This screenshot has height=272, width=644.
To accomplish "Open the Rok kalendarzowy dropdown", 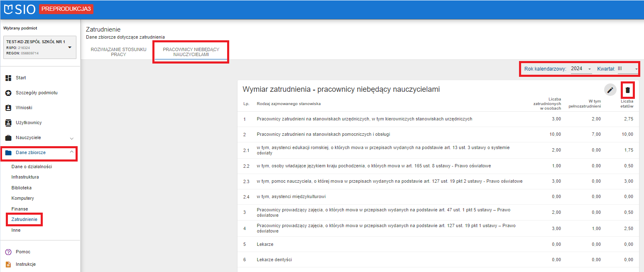I will [x=581, y=69].
